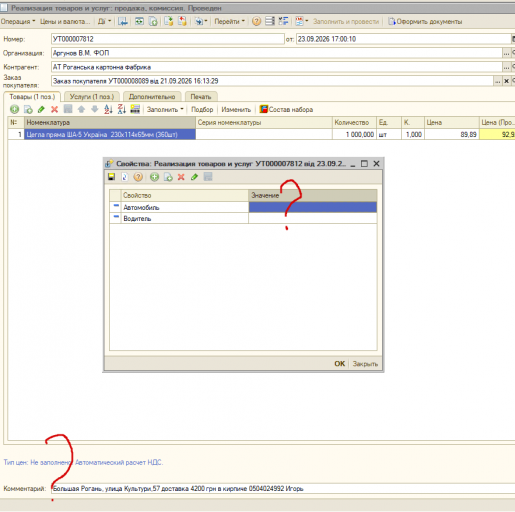Viewport: 515px width, 512px height.
Task: Click the Подбор button
Action: pyautogui.click(x=202, y=109)
